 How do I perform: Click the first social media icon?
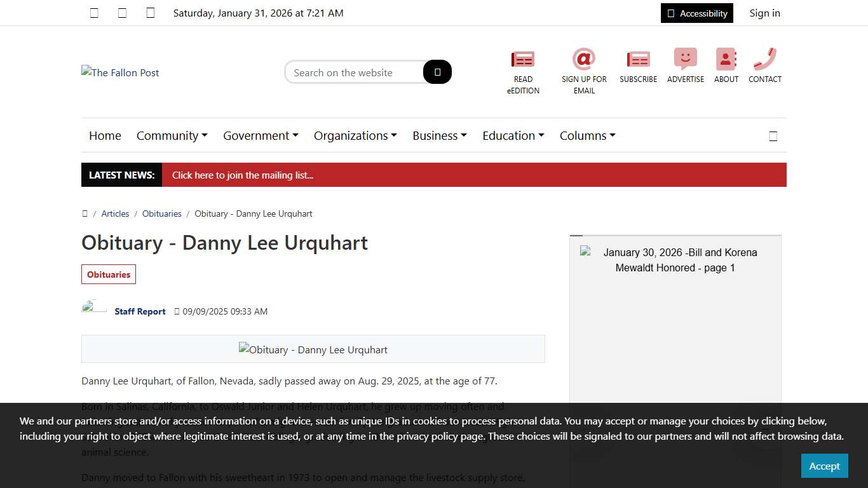pos(94,13)
